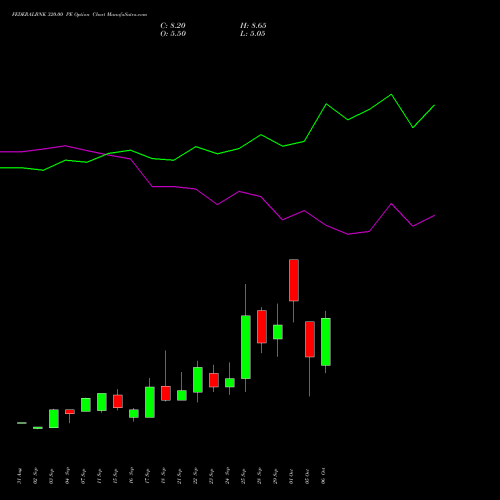Click the '28 Sep' date axis label
Image resolution: width=500 pixels, height=500 pixels.
click(x=259, y=476)
